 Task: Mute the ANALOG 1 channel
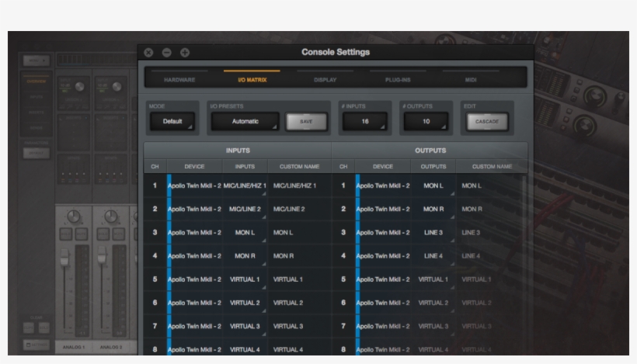(82, 234)
